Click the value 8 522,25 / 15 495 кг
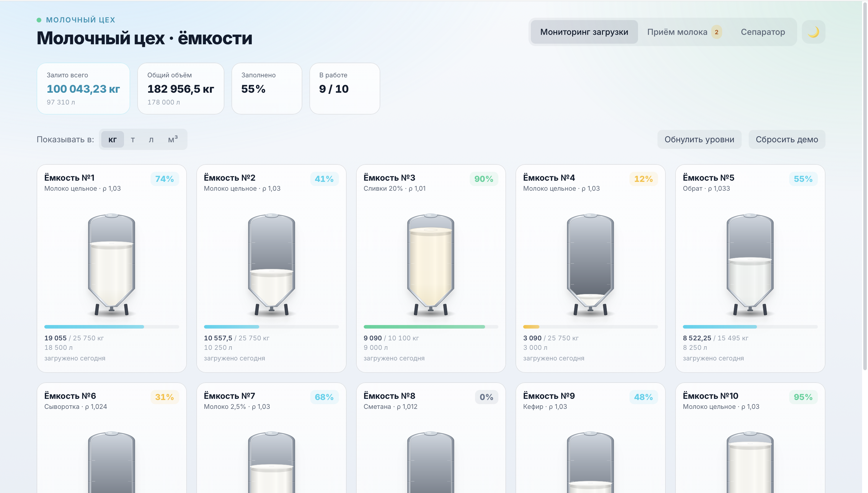This screenshot has height=493, width=868. point(715,338)
